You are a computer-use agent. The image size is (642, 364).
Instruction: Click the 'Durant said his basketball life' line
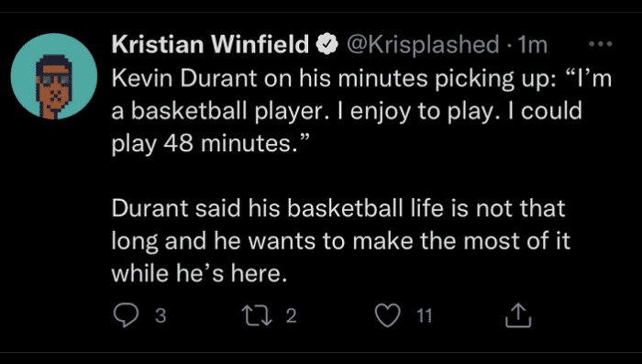(x=338, y=208)
